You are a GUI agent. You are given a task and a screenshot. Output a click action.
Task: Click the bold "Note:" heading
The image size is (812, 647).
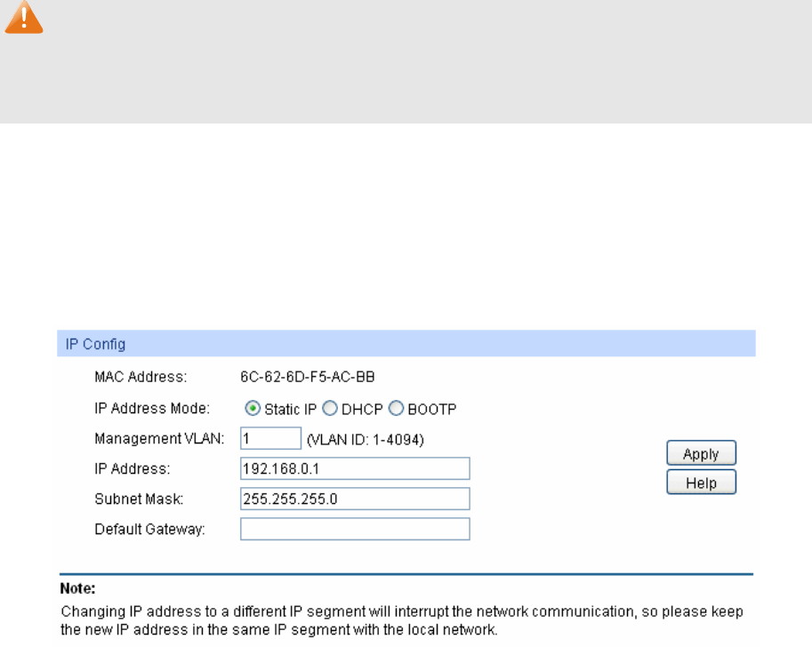point(77,588)
